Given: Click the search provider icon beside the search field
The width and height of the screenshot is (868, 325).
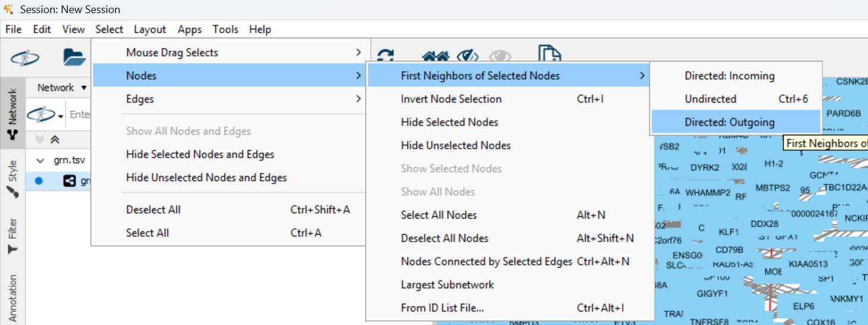Looking at the screenshot, I should (46, 114).
